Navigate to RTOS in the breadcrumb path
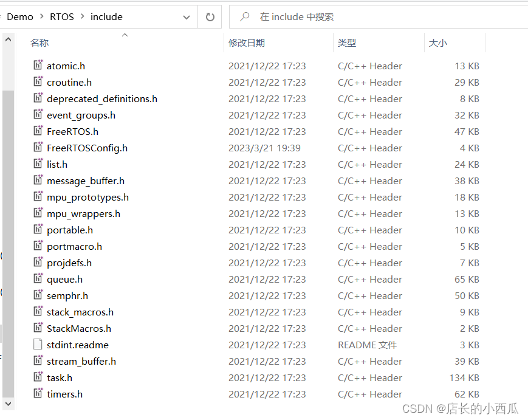 (61, 16)
